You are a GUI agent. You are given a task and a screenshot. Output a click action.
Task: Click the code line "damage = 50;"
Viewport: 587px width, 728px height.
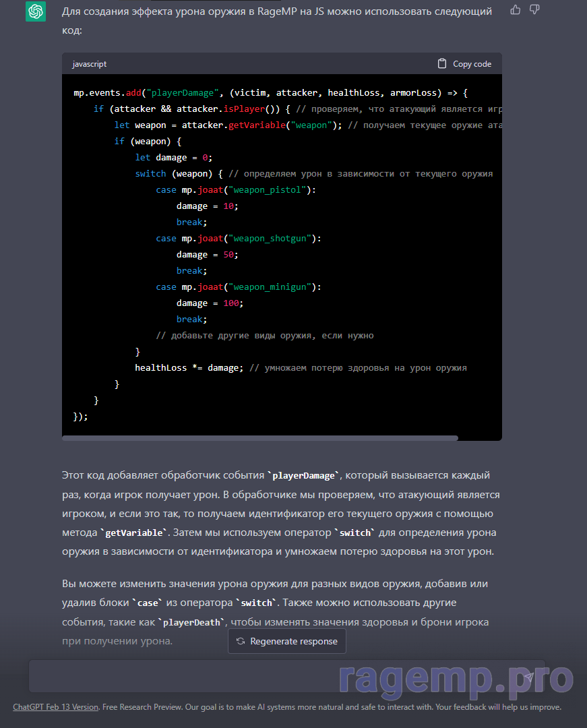pos(208,255)
